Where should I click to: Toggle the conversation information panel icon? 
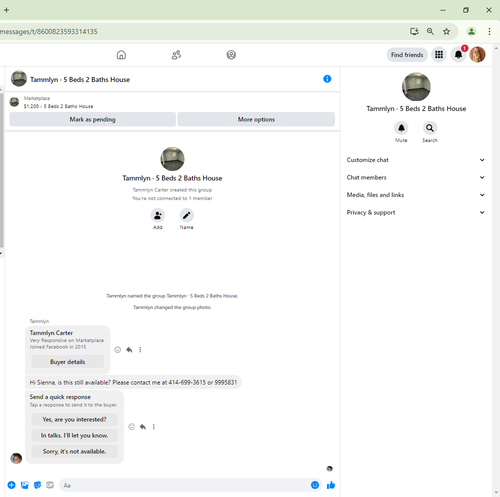327,79
